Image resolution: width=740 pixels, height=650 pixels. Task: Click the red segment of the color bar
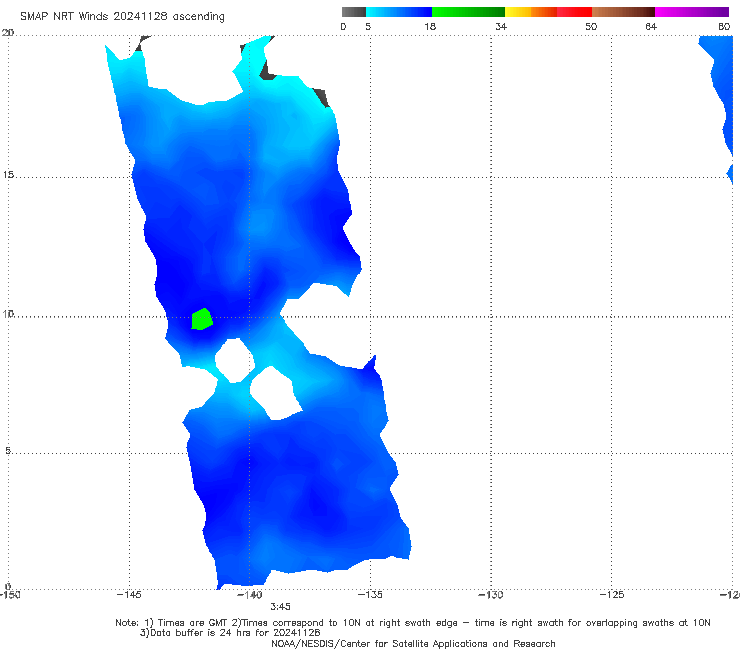[574, 12]
